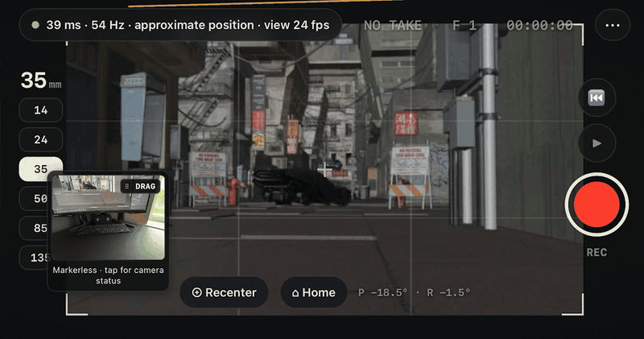
Task: Click the Home button
Action: point(314,292)
